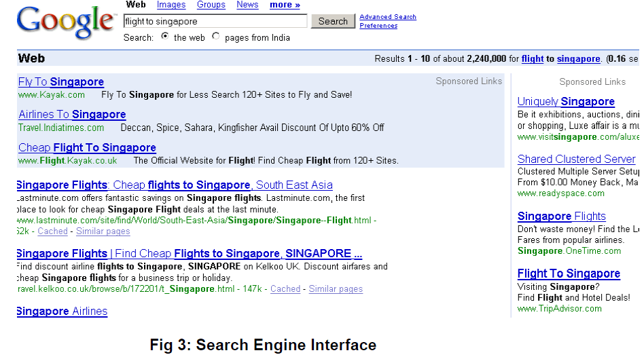Image resolution: width=644 pixels, height=357 pixels.
Task: Click 'flight' link in results bar
Action: pos(533,58)
